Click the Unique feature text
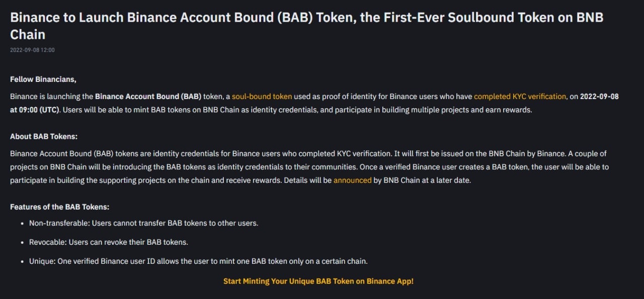The height and width of the screenshot is (299, 644). pyautogui.click(x=198, y=261)
